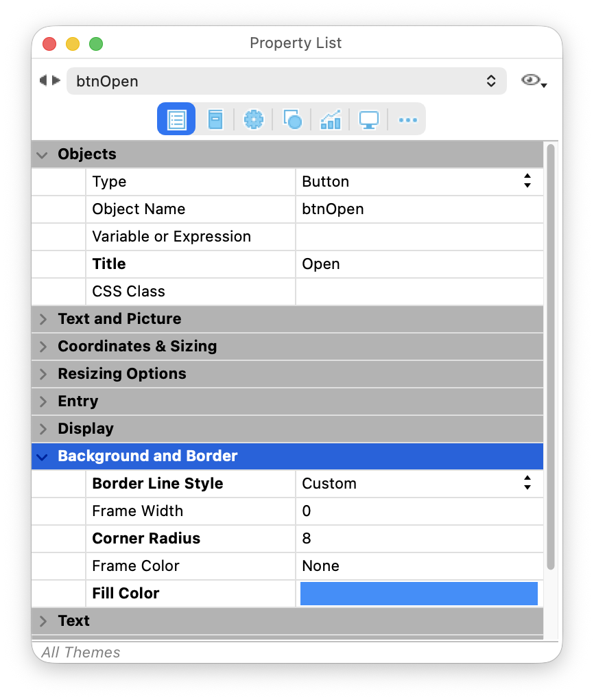The image size is (594, 700).
Task: Select the Type property label
Action: [109, 182]
